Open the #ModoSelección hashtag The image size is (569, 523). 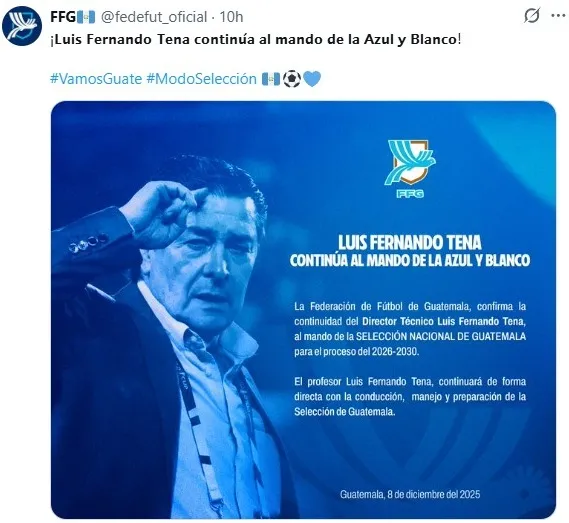pyautogui.click(x=202, y=78)
